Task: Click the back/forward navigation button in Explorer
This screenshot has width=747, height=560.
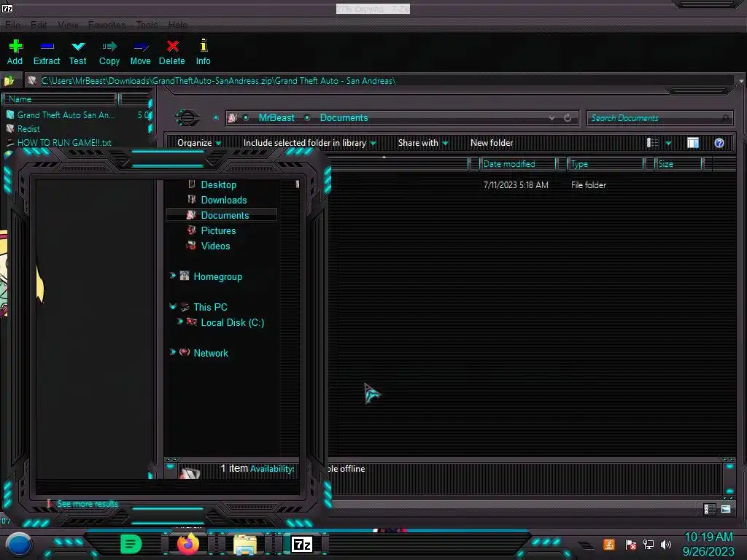Action: point(187,117)
